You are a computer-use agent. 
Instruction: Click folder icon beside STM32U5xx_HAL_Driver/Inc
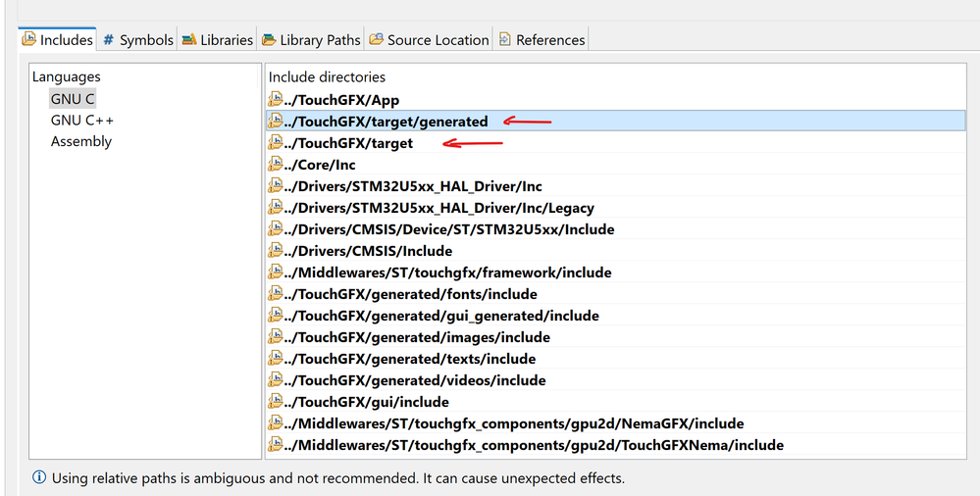275,185
